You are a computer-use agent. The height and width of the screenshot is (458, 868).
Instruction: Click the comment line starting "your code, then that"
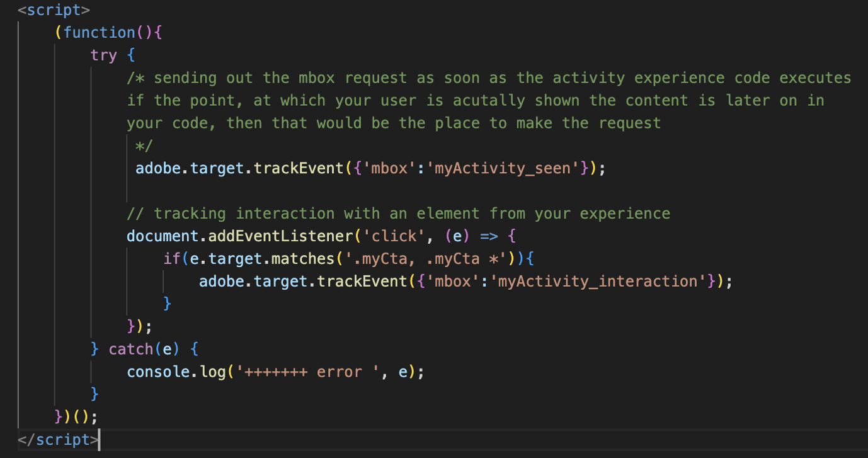tap(394, 123)
